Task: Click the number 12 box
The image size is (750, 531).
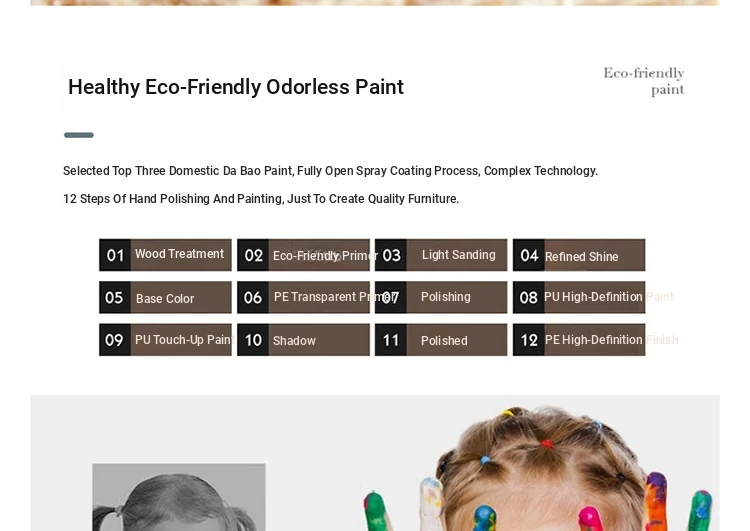Action: (x=529, y=340)
